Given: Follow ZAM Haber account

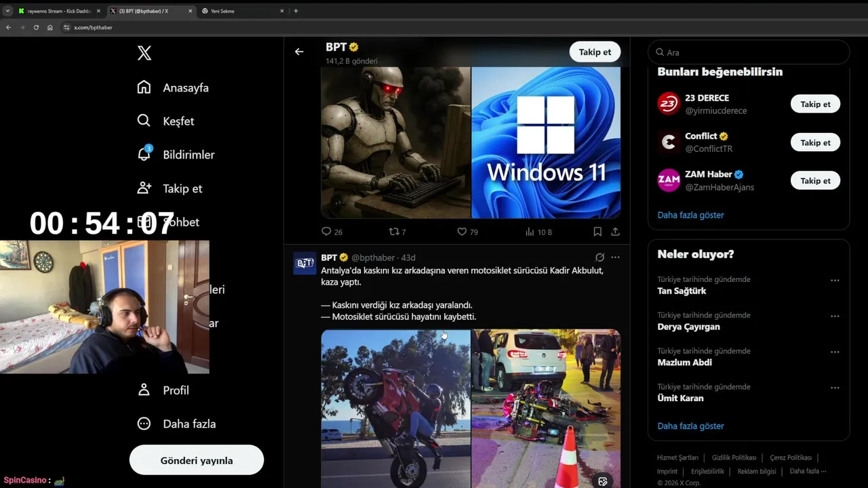Looking at the screenshot, I should pyautogui.click(x=815, y=180).
